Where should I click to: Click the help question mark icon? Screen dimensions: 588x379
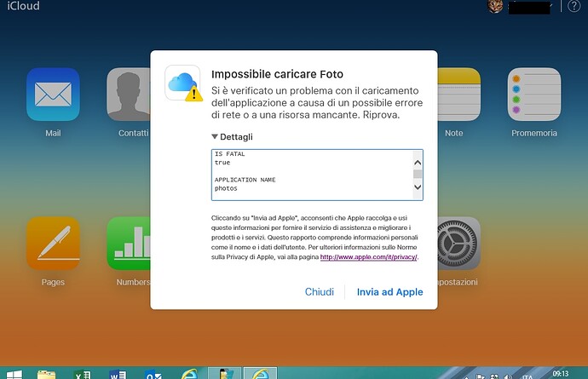574,6
